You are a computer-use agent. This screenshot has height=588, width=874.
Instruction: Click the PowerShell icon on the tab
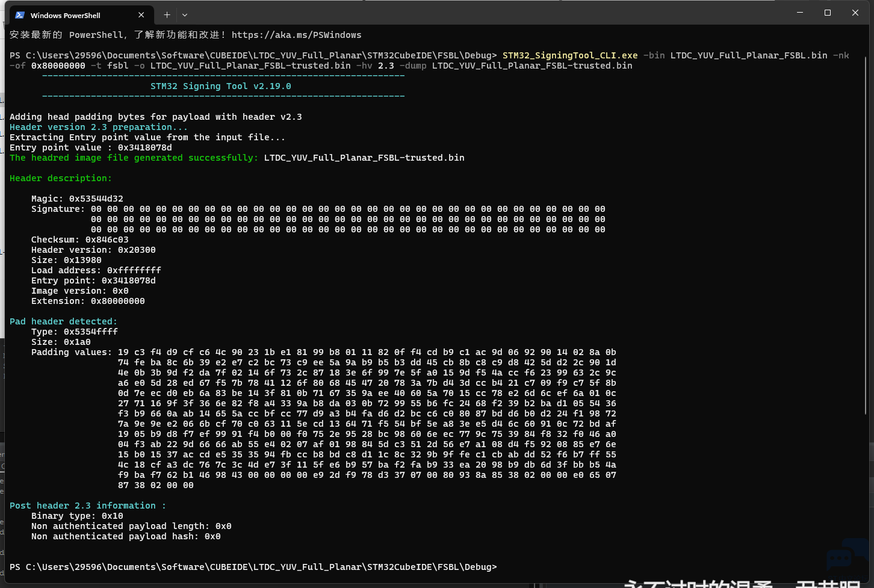tap(20, 15)
